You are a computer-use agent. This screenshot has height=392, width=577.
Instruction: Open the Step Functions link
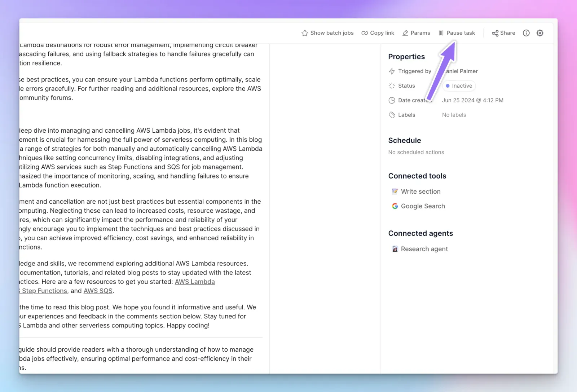coord(43,291)
